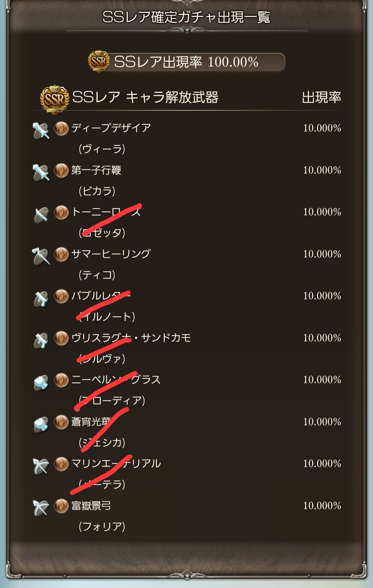Click the bow icon beside 富嶽景弓
Screen dimensions: 373x588
click(x=41, y=508)
